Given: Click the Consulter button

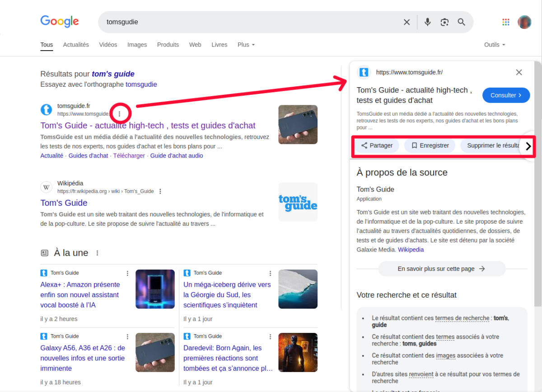Looking at the screenshot, I should [506, 95].
